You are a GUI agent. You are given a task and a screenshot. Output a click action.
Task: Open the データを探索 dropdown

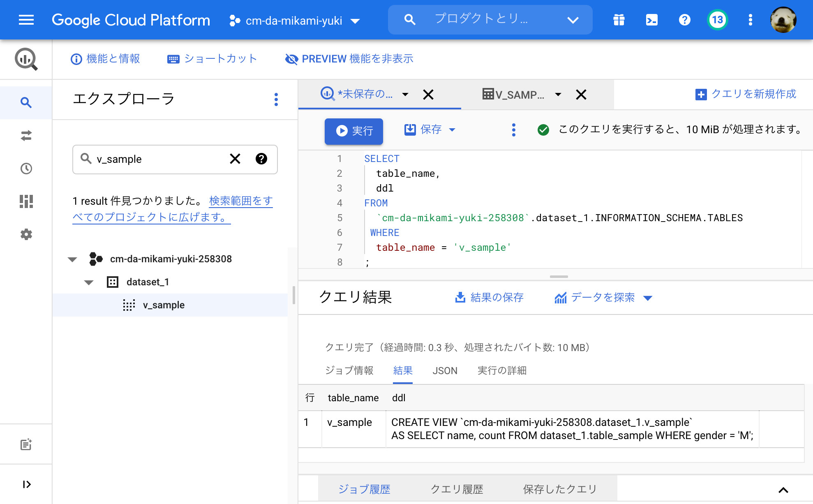[x=648, y=298]
